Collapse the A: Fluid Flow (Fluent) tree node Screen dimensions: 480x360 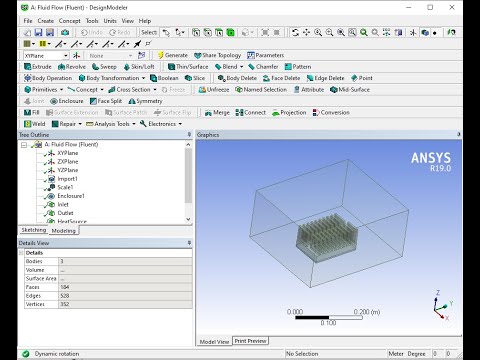tap(24, 145)
